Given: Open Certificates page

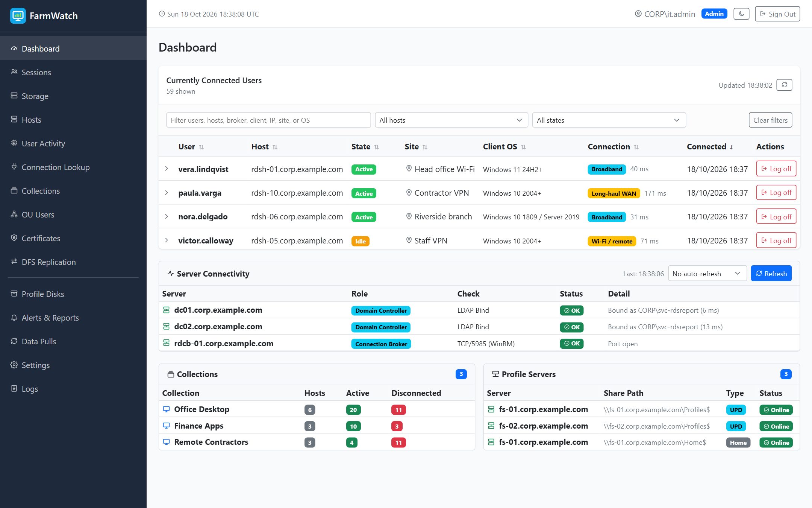Looking at the screenshot, I should [73, 238].
